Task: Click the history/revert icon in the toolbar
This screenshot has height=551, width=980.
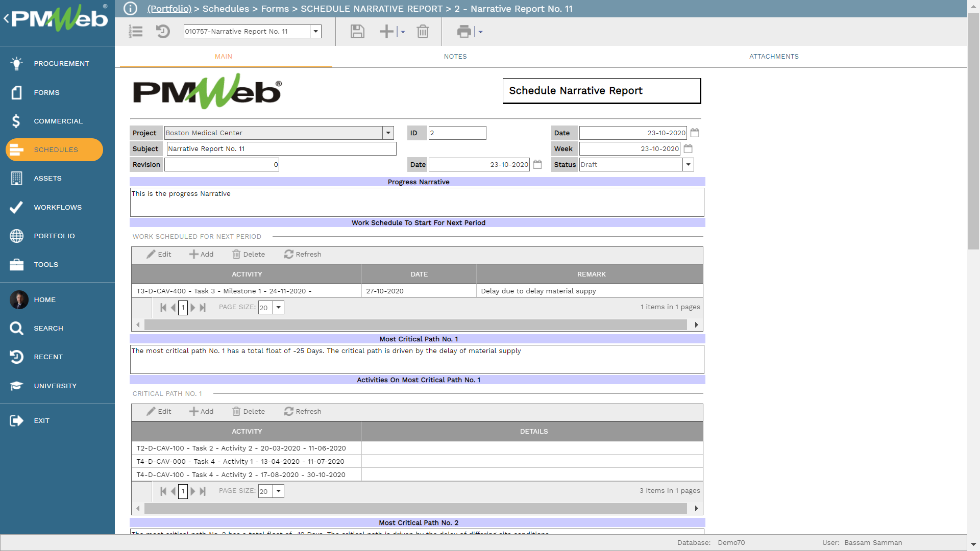Action: pyautogui.click(x=163, y=32)
